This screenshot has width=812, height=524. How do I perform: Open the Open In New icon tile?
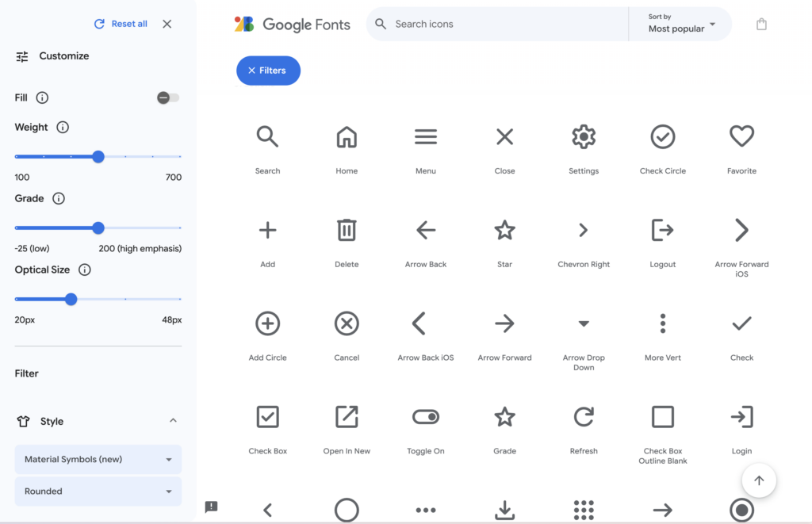pos(347,417)
